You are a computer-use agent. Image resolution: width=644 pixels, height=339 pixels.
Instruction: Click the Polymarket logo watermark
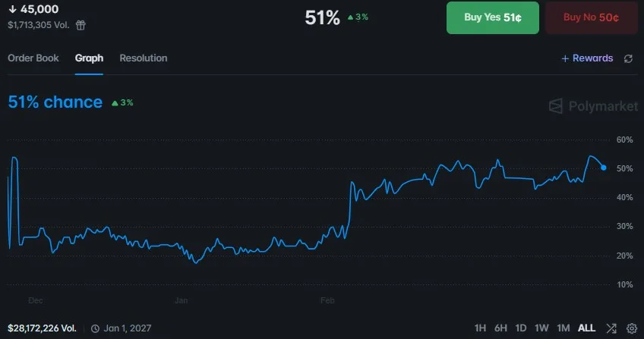(593, 106)
